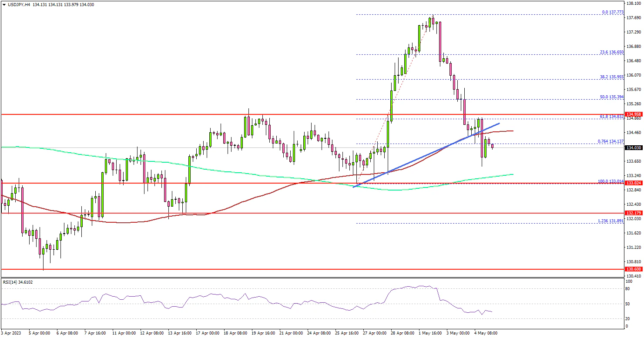Select the 134.030 current price tag
The image size is (644, 338).
point(634,148)
